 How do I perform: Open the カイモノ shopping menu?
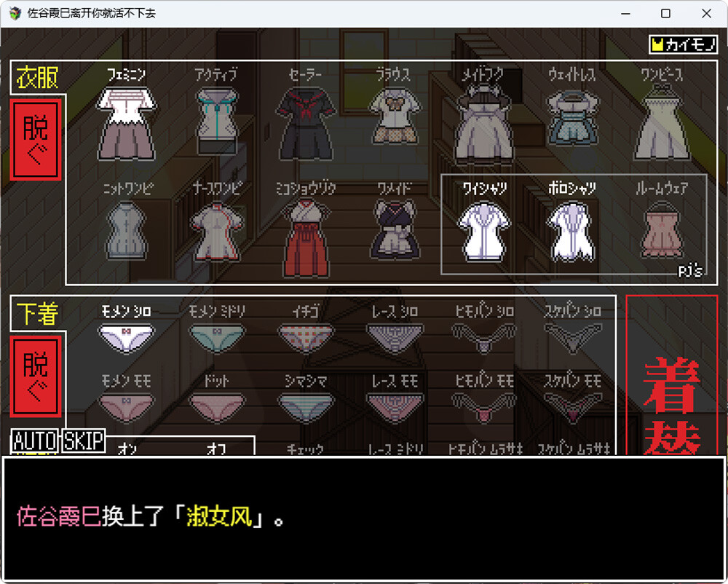tap(683, 44)
